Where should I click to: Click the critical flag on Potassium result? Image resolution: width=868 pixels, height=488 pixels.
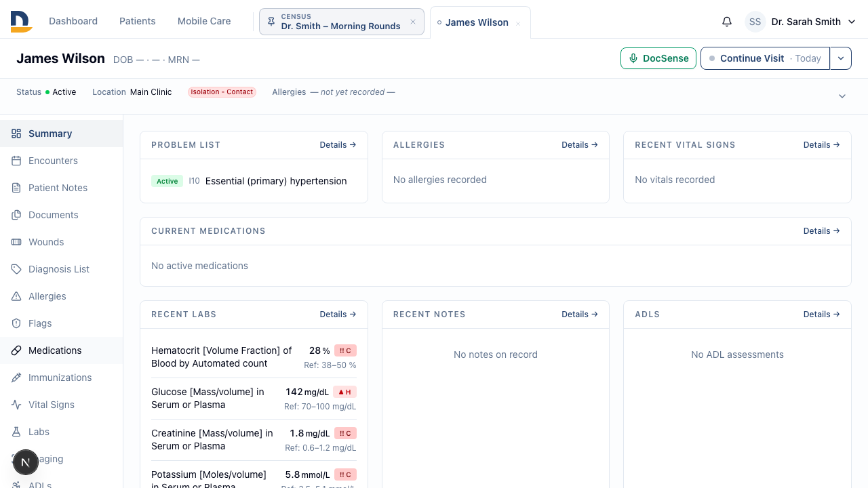tap(345, 474)
